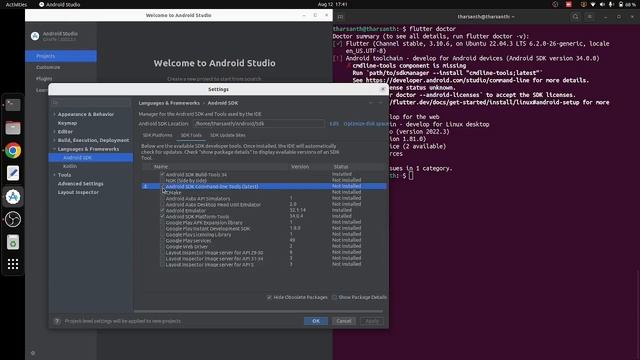Select Kotlin in settings tree
The image size is (640, 360).
point(70,167)
